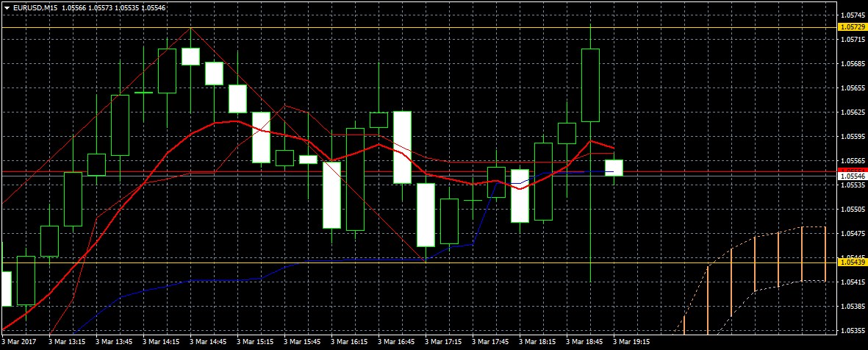The image size is (868, 350).
Task: Click the '3 Mar 2017' date label
Action: [19, 342]
